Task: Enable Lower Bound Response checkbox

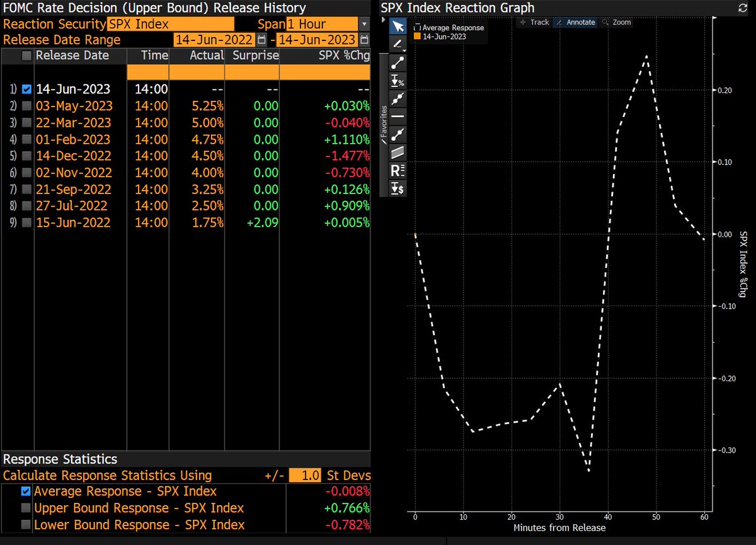Action: coord(26,524)
